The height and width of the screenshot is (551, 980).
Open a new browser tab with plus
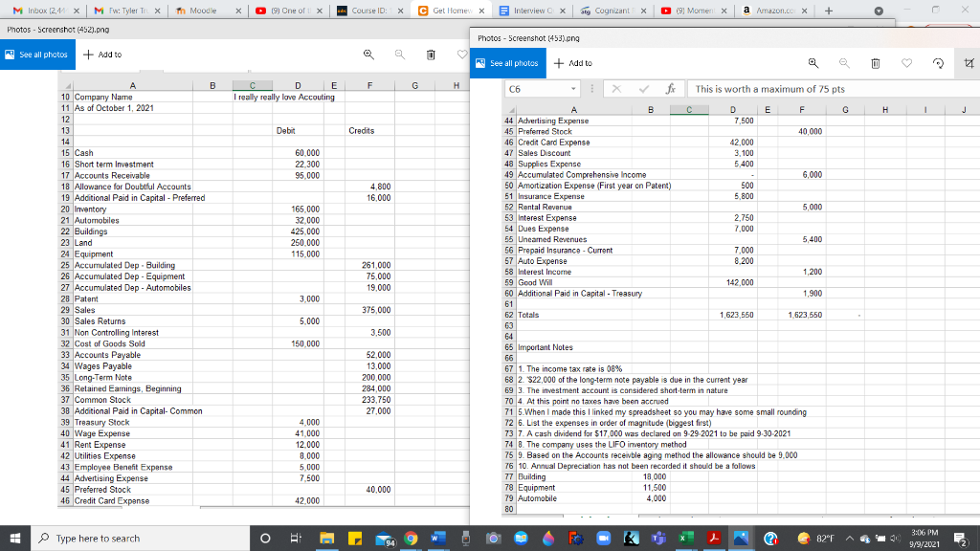[829, 11]
